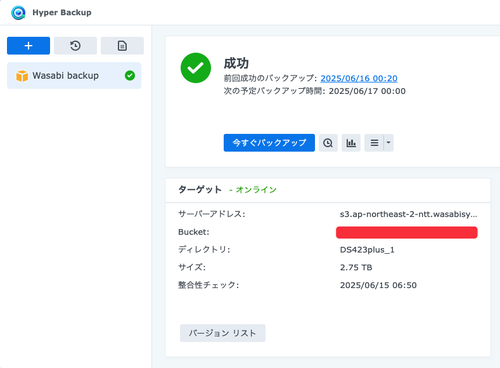Screen dimensions: 500x368
Task: Click the 今すぐバックアップ button
Action: [269, 143]
